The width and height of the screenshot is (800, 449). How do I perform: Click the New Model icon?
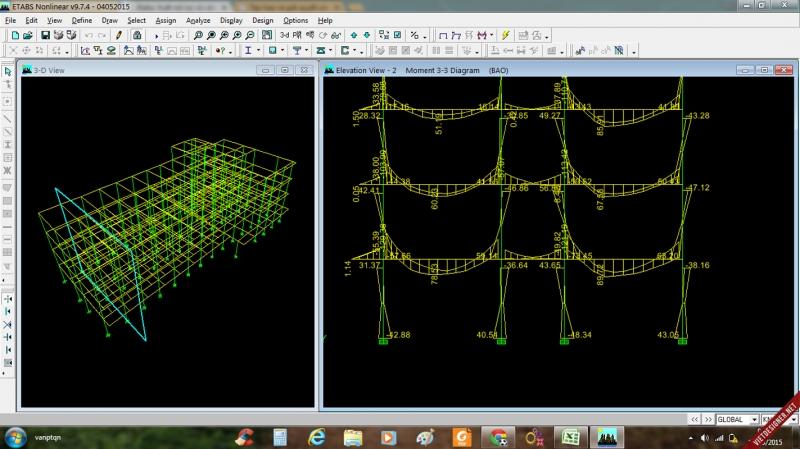click(13, 35)
